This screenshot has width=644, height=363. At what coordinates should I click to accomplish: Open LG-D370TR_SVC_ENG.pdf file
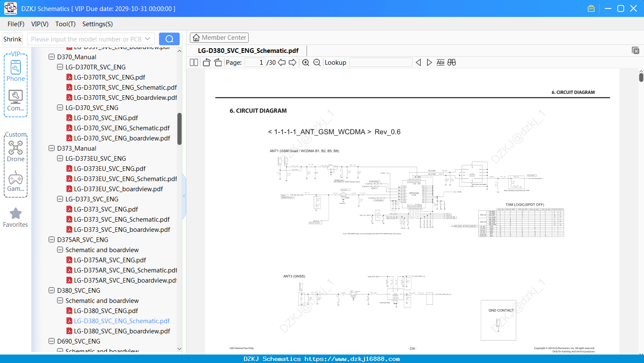[x=110, y=77]
